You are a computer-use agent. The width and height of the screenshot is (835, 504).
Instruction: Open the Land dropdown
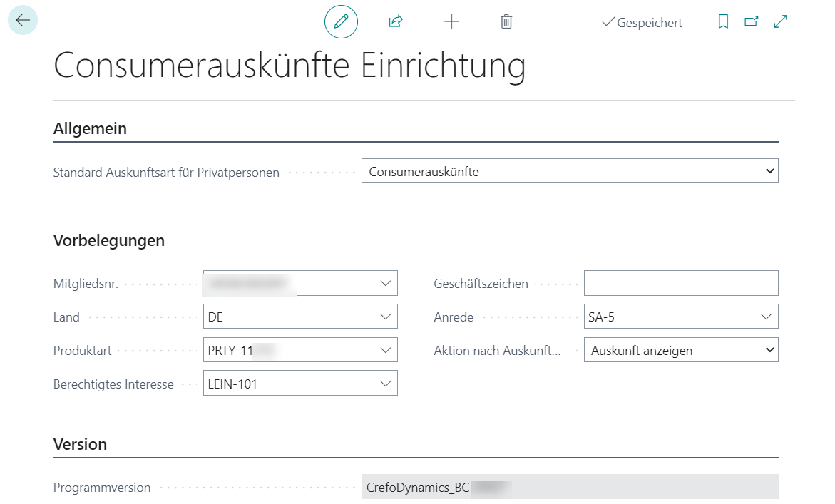387,316
